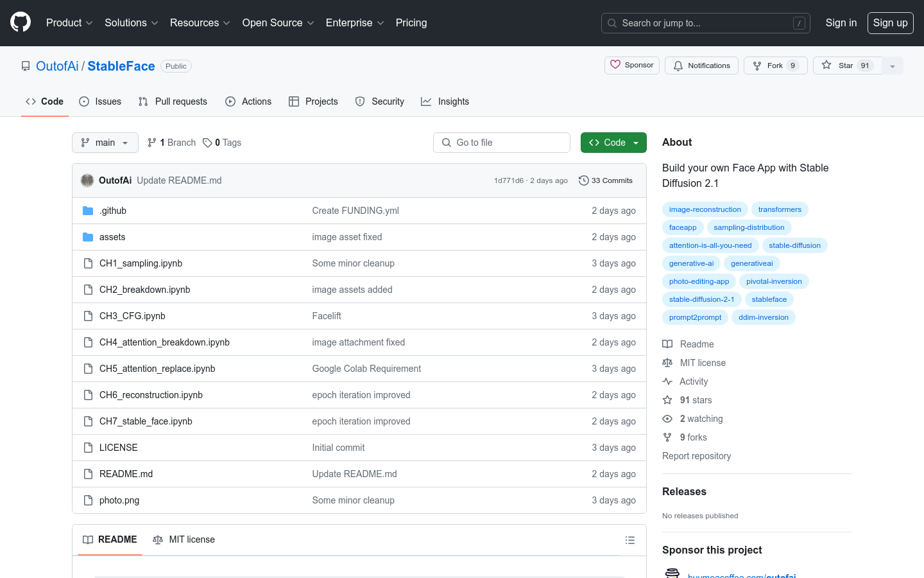Focus the Search or jump to field
Viewport: 924px width, 578px height.
tap(706, 23)
